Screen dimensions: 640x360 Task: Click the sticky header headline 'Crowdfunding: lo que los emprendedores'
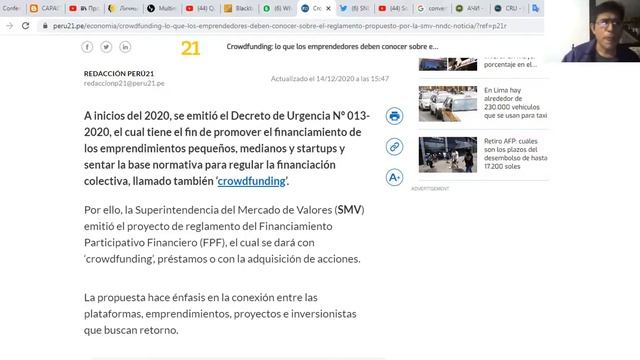pos(332,47)
